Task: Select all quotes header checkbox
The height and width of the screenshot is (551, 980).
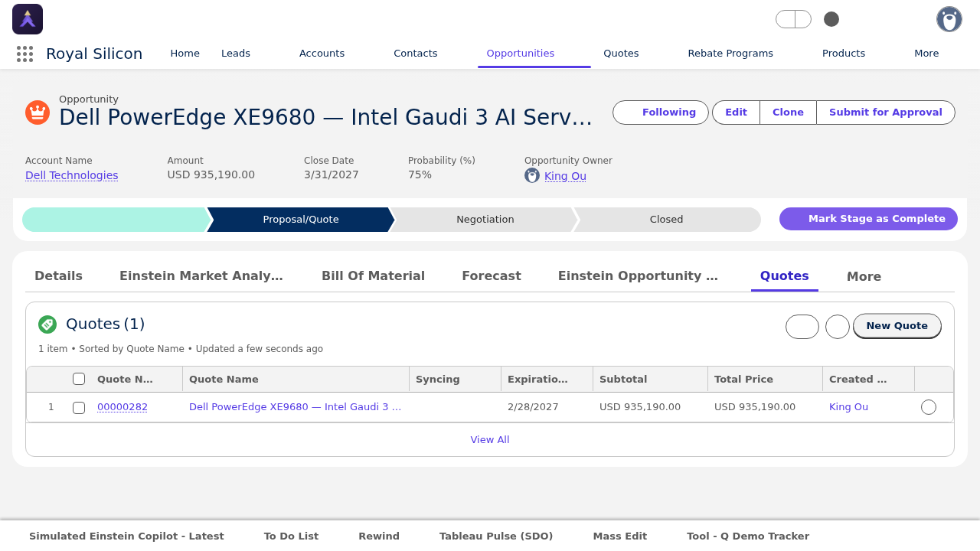Action: point(79,379)
